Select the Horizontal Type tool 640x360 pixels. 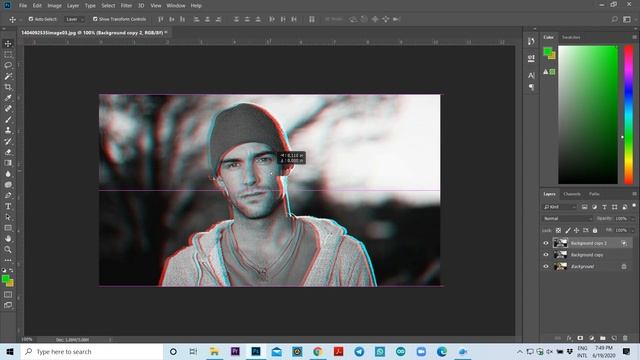pyautogui.click(x=8, y=206)
